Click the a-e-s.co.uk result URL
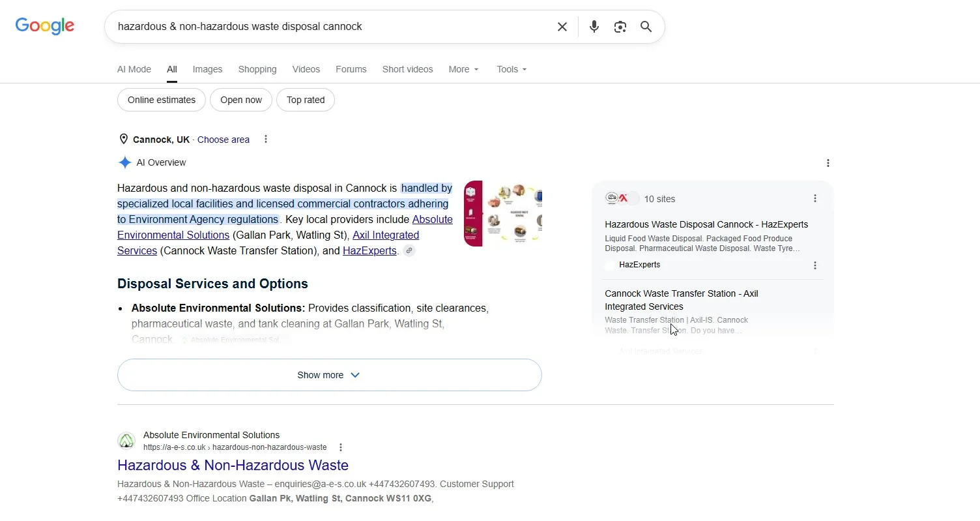The height and width of the screenshot is (521, 980). [235, 447]
